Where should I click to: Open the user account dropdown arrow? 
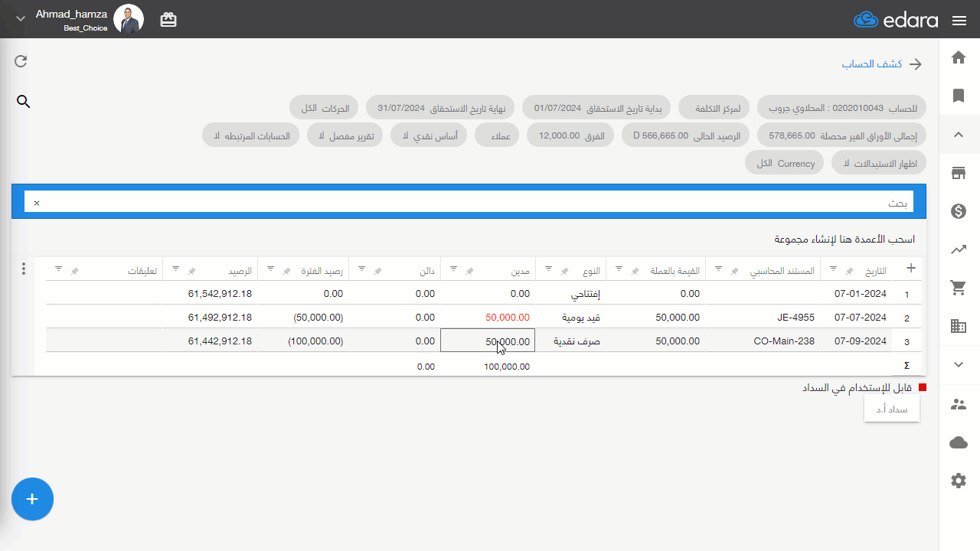pos(21,18)
